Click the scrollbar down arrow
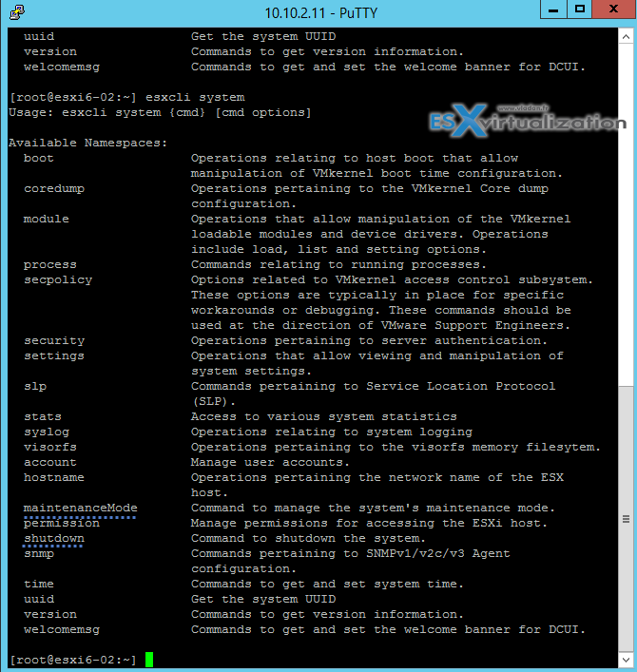 pos(626,660)
